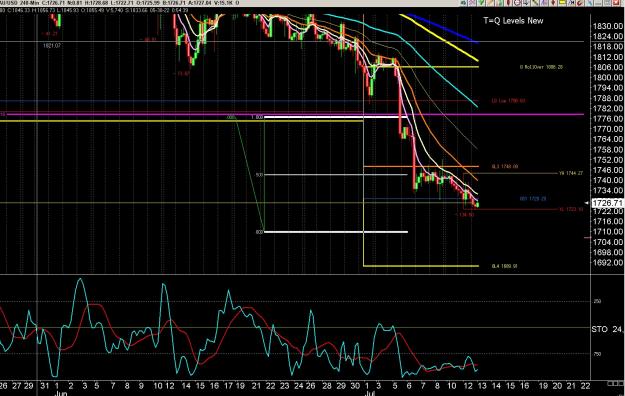Click the chart title bar quote text
Image resolution: width=625 pixels, height=396 pixels.
click(120, 3)
